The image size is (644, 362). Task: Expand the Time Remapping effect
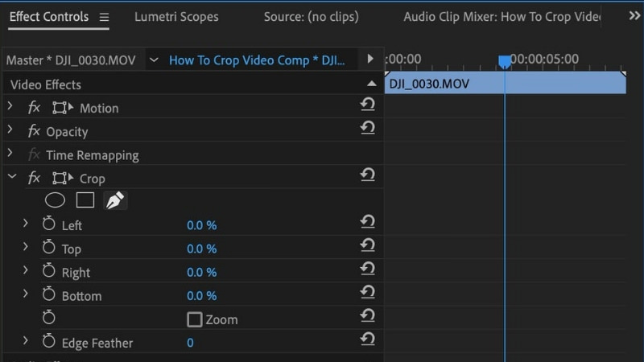(10, 154)
